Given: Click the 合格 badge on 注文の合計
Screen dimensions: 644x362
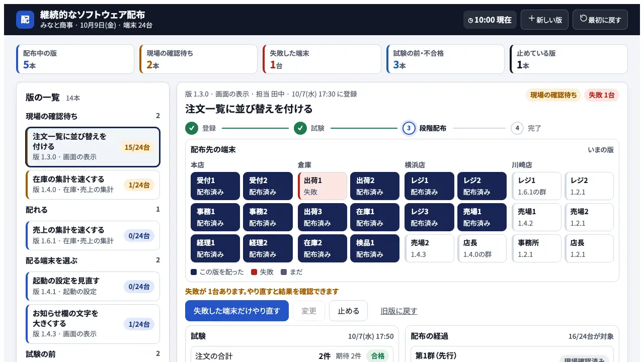Looking at the screenshot, I should 378,356.
